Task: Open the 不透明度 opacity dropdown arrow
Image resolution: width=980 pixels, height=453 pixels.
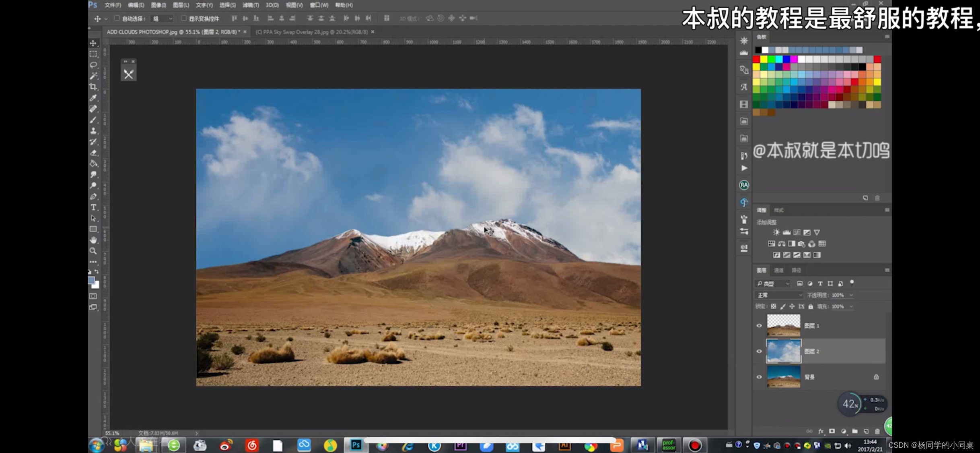Action: pos(851,295)
